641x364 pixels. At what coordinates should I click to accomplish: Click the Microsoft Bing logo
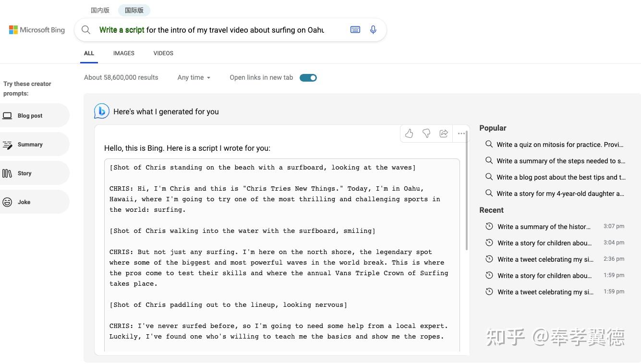pyautogui.click(x=37, y=30)
